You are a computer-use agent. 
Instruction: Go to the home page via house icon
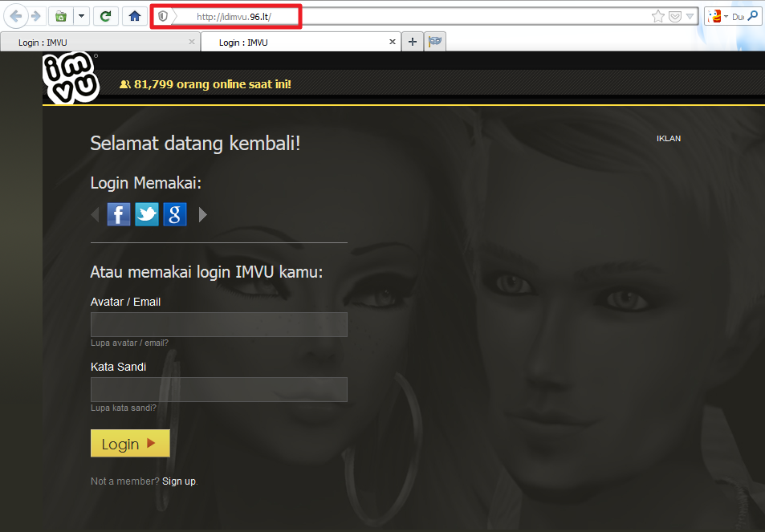tap(135, 17)
